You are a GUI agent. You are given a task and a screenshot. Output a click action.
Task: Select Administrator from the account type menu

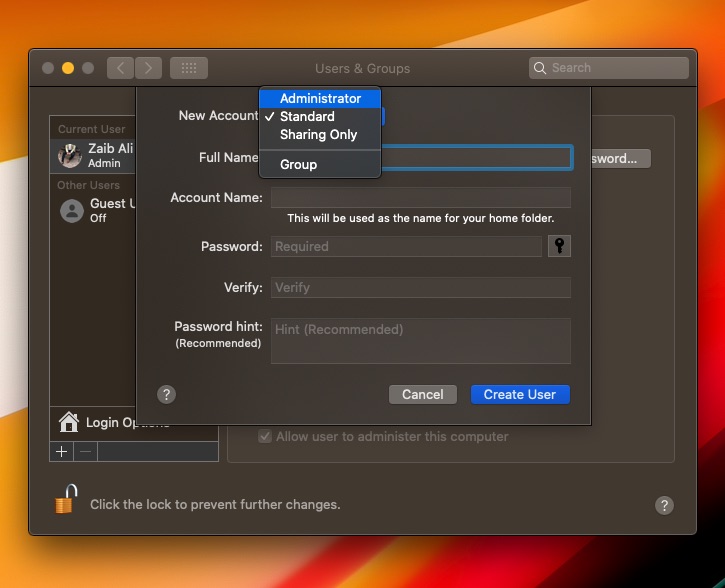coord(320,98)
